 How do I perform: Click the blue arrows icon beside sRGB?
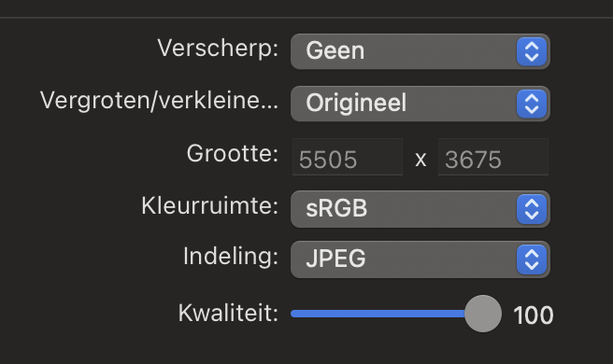pyautogui.click(x=532, y=210)
